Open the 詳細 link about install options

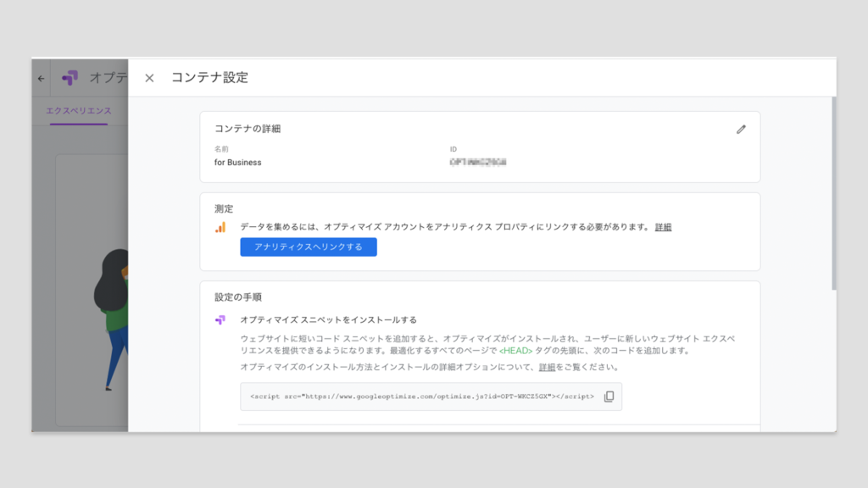click(547, 368)
